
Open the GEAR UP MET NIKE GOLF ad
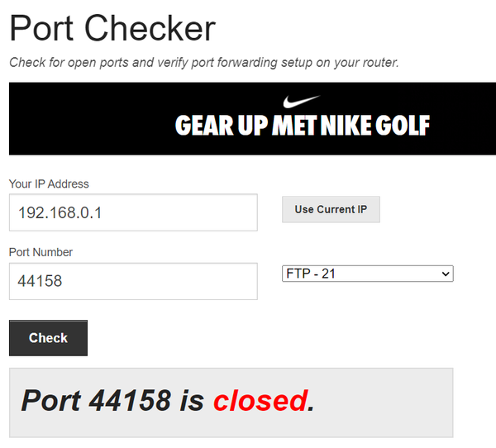pyautogui.click(x=303, y=126)
